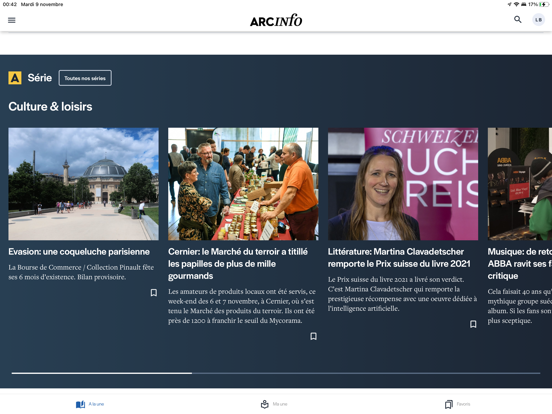Bookmark the Martina Clavadetscher article
The width and height of the screenshot is (552, 414).
coord(473,324)
